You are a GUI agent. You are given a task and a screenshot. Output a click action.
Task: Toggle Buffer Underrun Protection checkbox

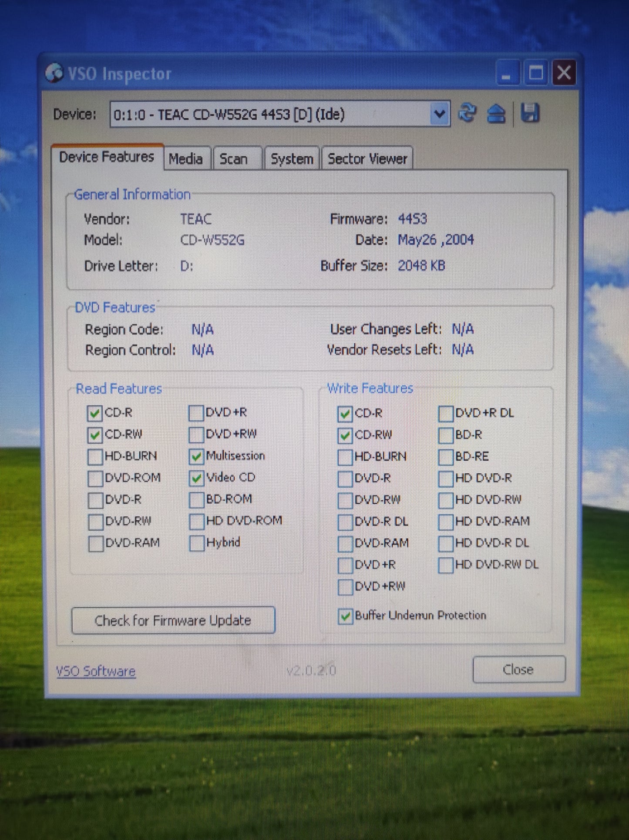(345, 616)
